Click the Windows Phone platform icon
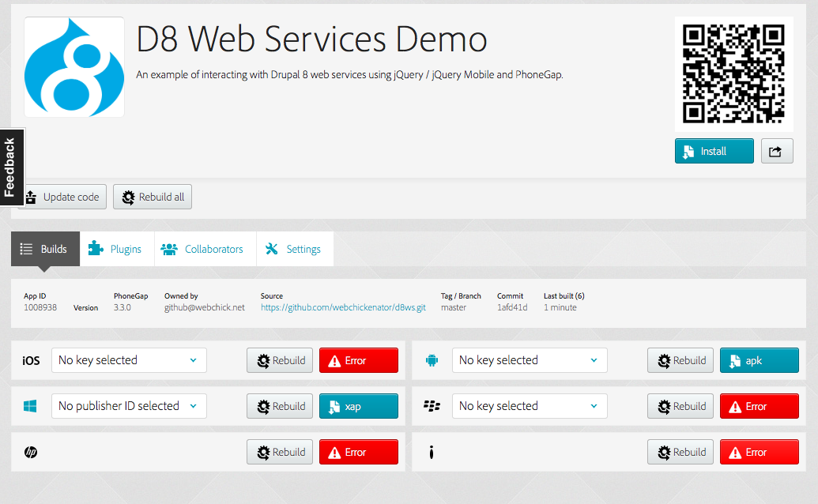 click(x=30, y=406)
